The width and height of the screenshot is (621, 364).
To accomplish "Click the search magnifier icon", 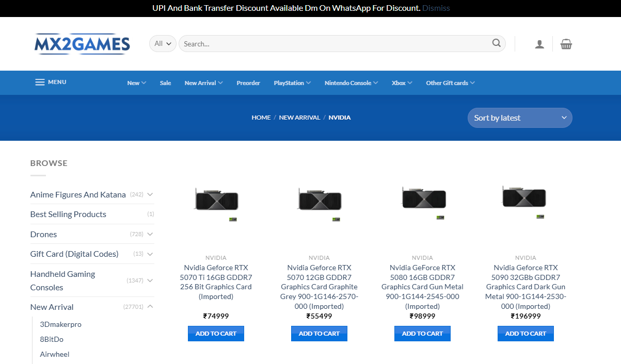I will pyautogui.click(x=497, y=43).
